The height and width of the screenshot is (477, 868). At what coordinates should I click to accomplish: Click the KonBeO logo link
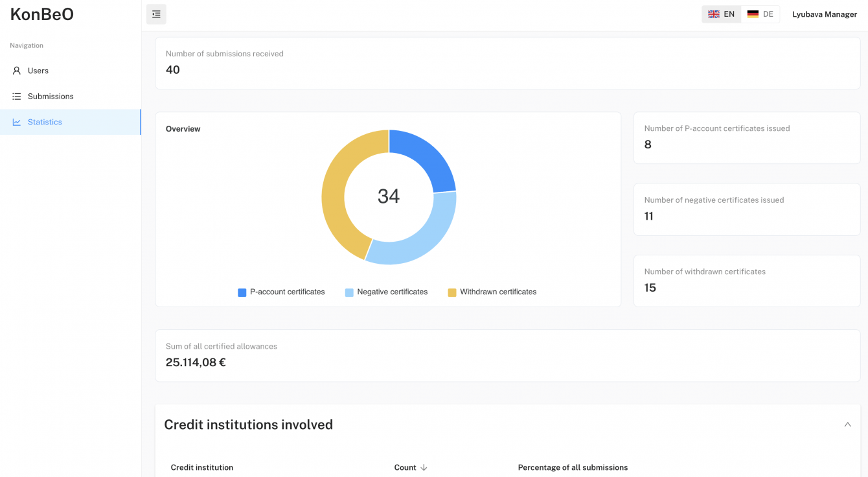click(x=42, y=15)
